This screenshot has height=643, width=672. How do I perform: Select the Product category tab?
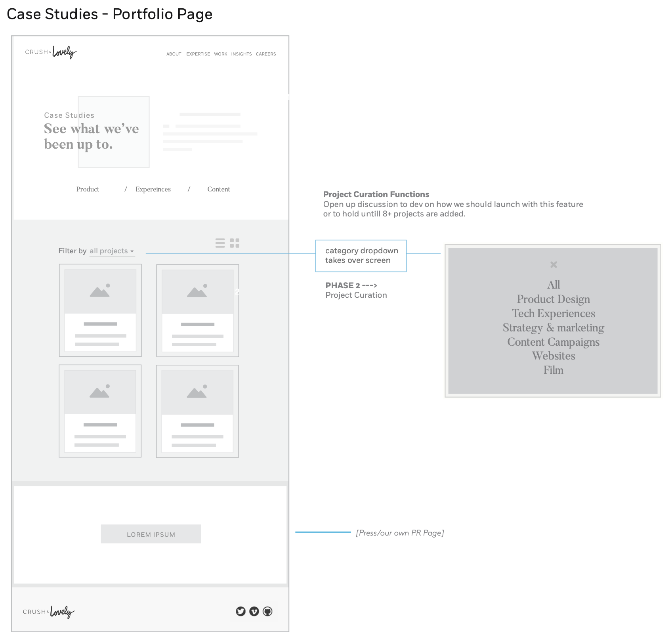[88, 189]
